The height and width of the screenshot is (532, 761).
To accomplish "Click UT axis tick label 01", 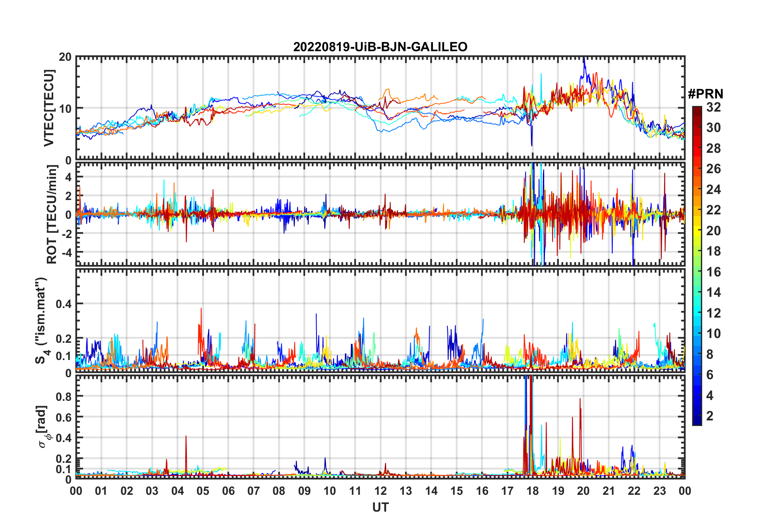I will (x=101, y=491).
